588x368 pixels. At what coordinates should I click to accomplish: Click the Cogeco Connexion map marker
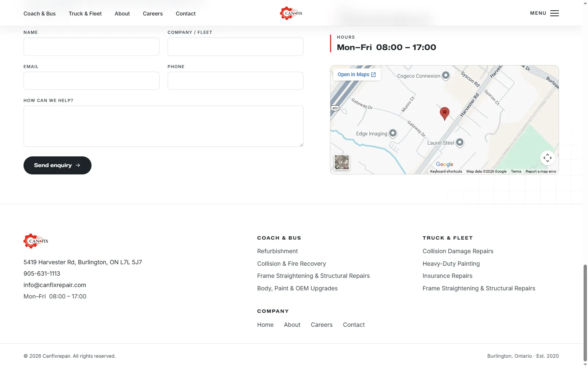[x=446, y=75]
